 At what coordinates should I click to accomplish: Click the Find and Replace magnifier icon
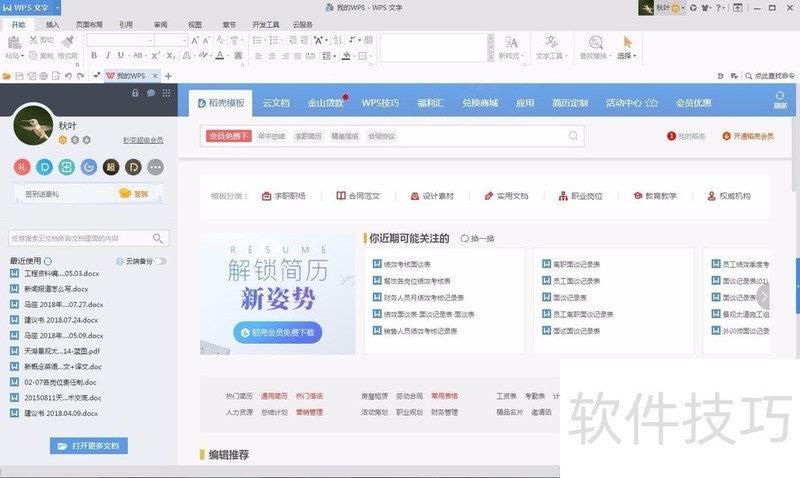point(595,42)
